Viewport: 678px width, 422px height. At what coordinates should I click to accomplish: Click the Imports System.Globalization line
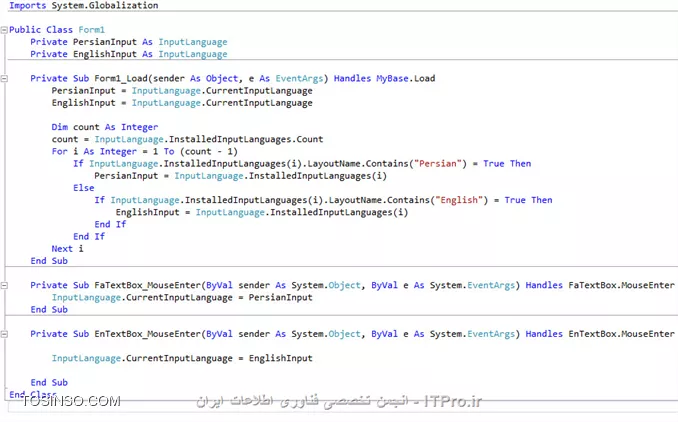(84, 6)
